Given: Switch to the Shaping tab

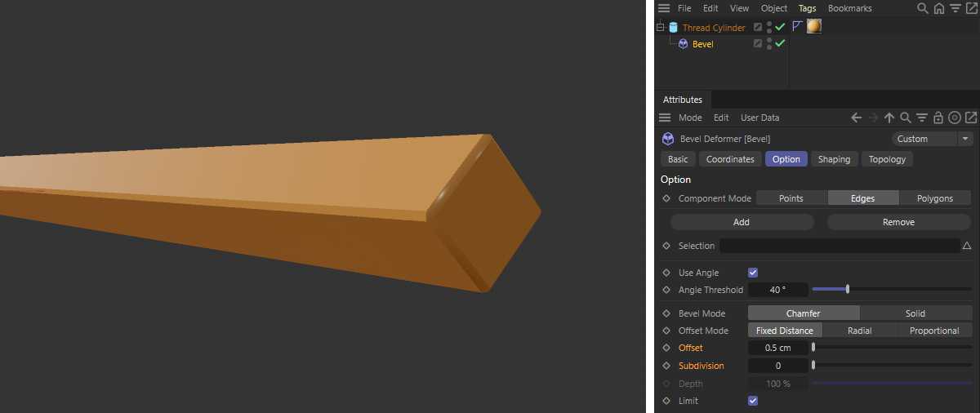Looking at the screenshot, I should click(834, 159).
